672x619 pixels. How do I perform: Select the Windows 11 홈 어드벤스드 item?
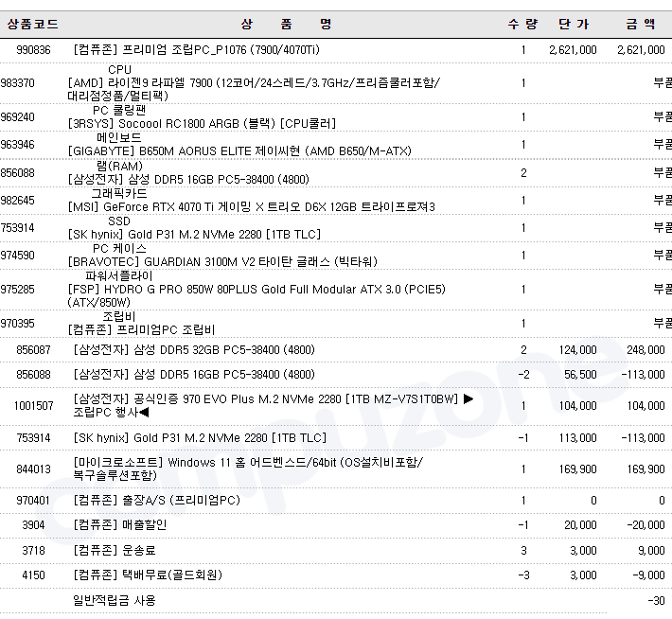pyautogui.click(x=248, y=463)
